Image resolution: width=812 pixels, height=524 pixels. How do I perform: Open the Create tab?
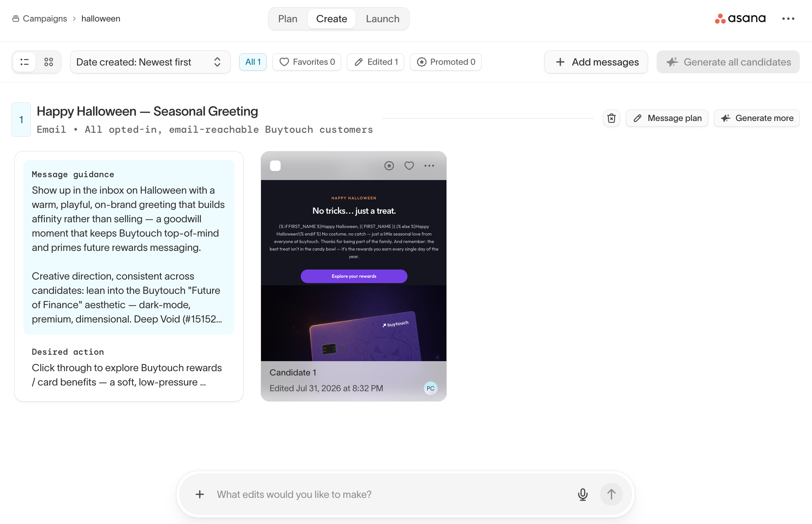[x=332, y=19]
